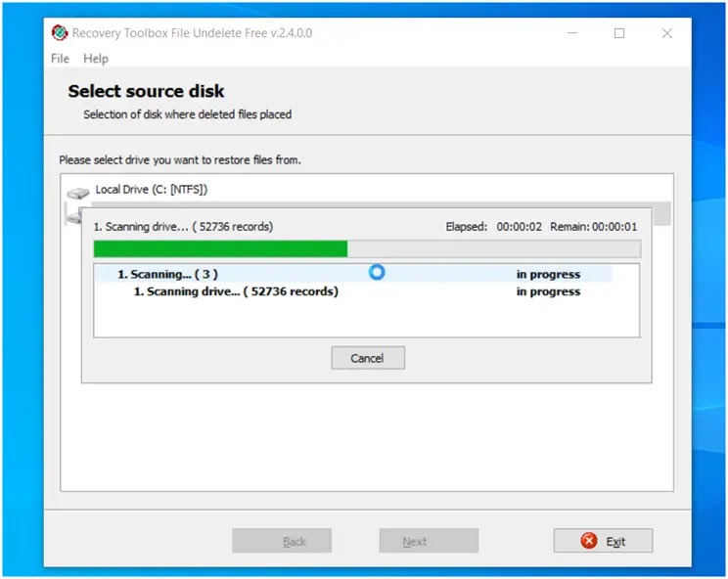The height and width of the screenshot is (579, 728).
Task: Maximize the Recovery Toolbox window
Action: click(618, 33)
